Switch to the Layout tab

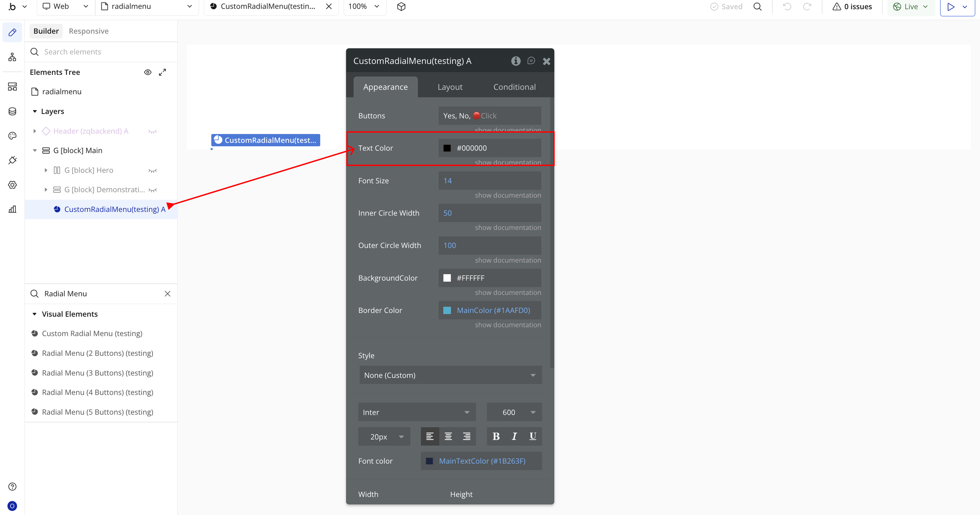(450, 87)
